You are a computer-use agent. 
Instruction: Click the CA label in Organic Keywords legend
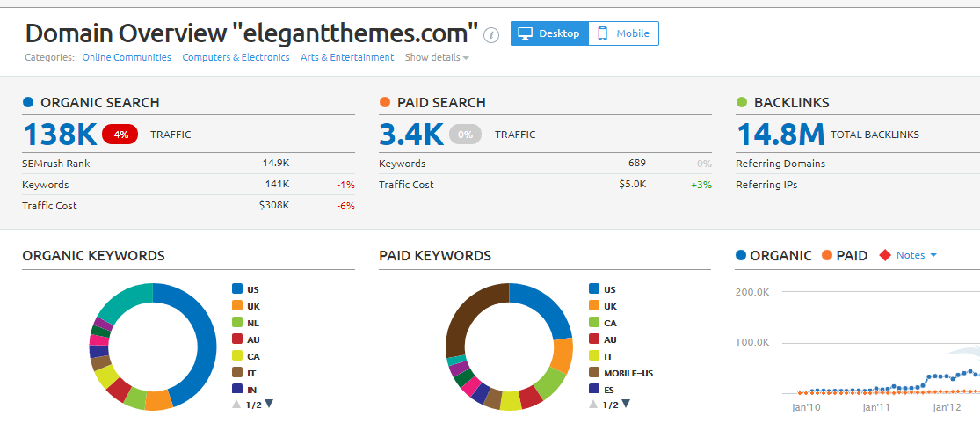point(253,357)
